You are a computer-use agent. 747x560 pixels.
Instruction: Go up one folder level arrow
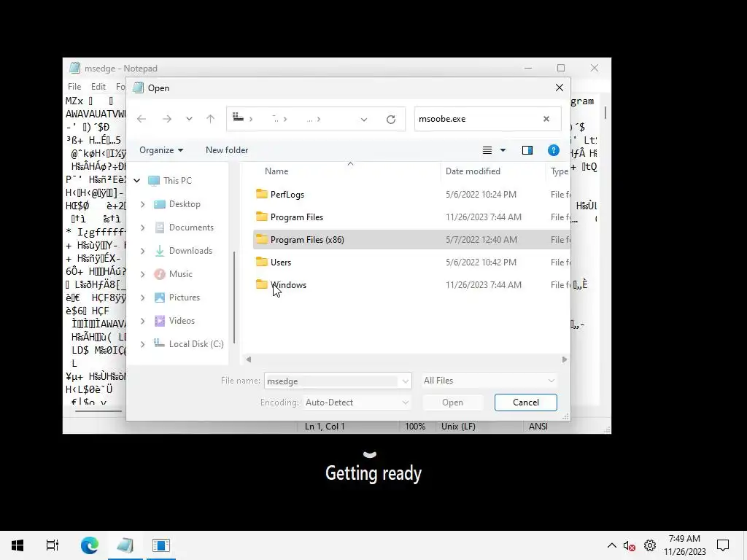pyautogui.click(x=211, y=119)
